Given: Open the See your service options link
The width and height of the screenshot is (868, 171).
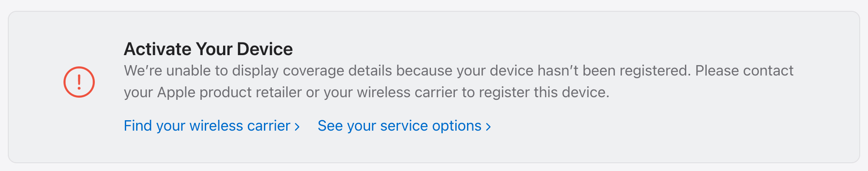Looking at the screenshot, I should tap(404, 126).
